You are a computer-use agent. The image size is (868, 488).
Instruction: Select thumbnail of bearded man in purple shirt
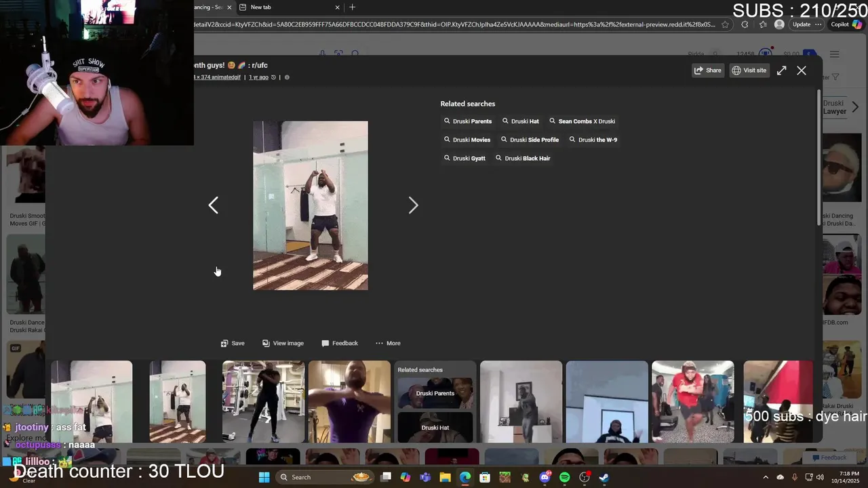(349, 401)
